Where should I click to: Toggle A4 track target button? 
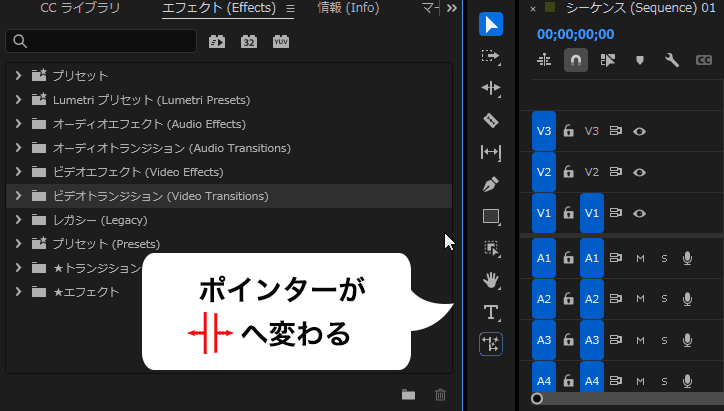[591, 378]
